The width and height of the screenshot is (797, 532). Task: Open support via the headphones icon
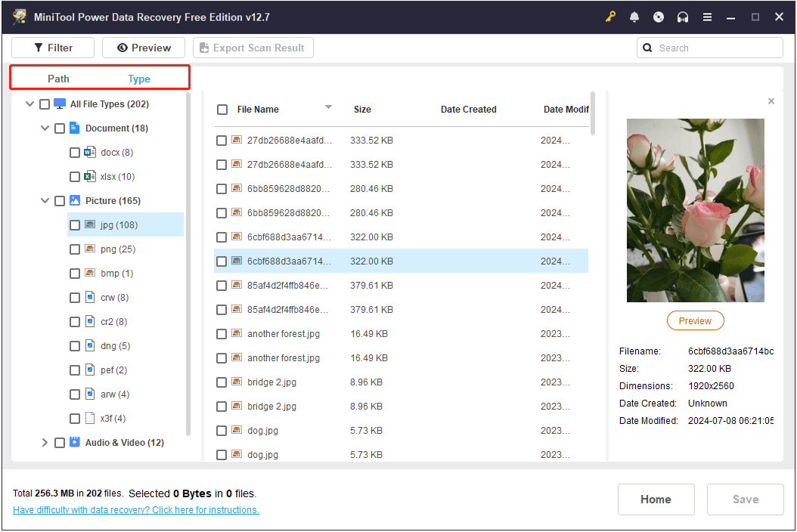(683, 17)
